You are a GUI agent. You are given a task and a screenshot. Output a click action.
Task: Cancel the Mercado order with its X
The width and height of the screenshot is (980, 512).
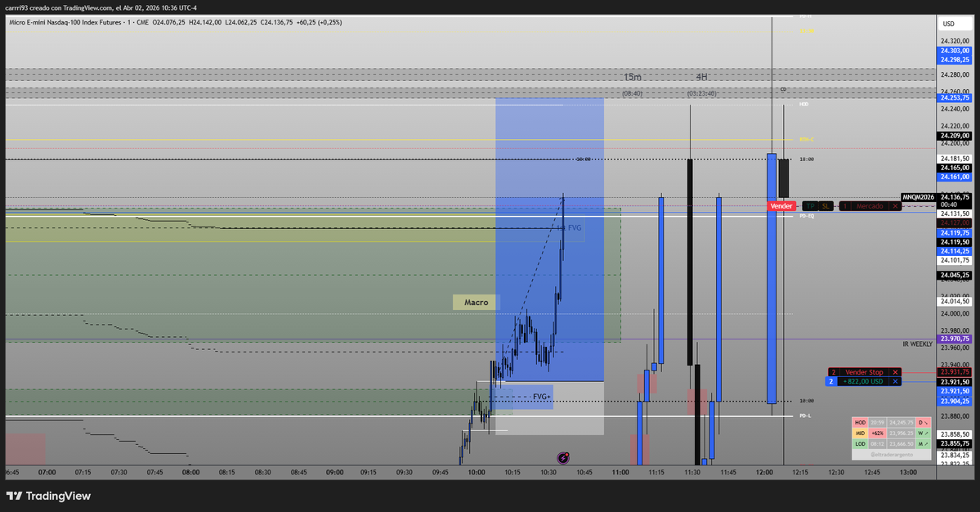point(895,205)
